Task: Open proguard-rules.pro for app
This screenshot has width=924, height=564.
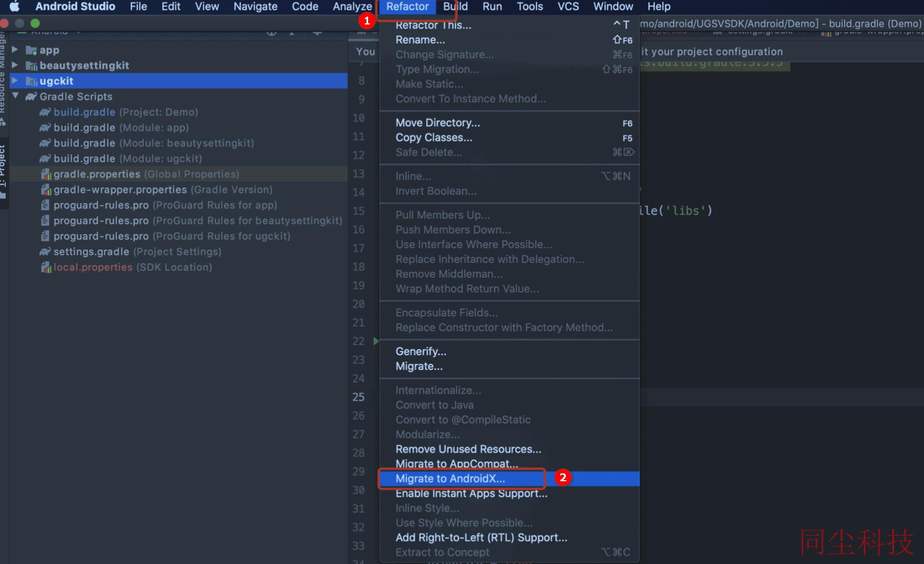Action: (165, 206)
